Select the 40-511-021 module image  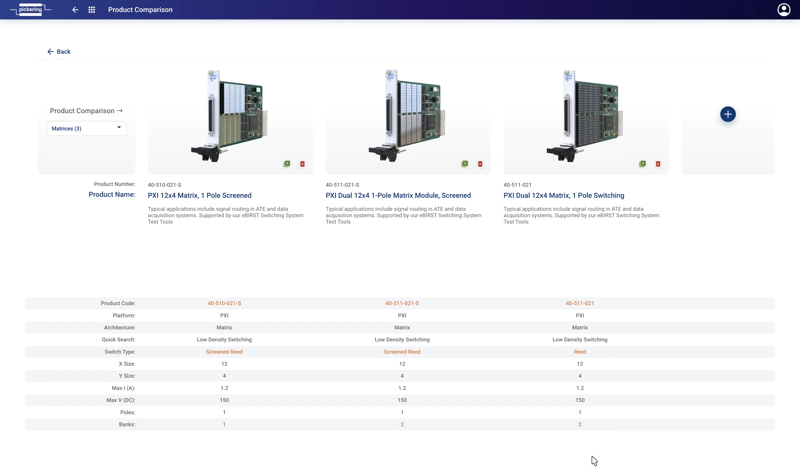pos(585,116)
